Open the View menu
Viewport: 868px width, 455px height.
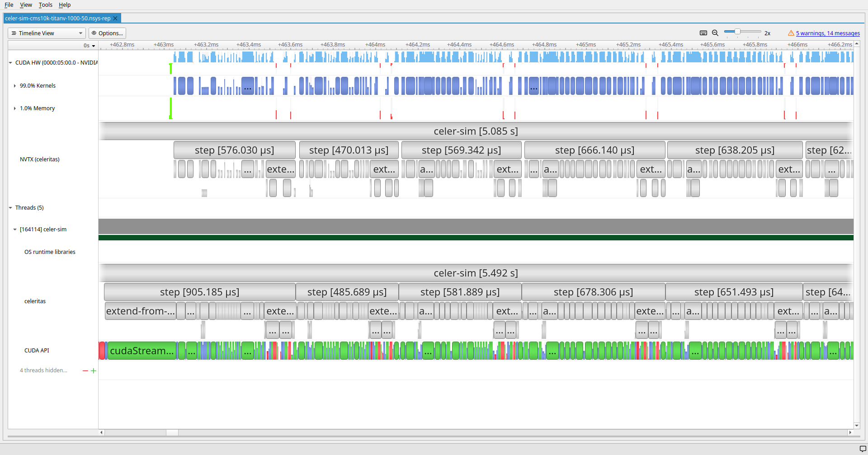(x=26, y=5)
